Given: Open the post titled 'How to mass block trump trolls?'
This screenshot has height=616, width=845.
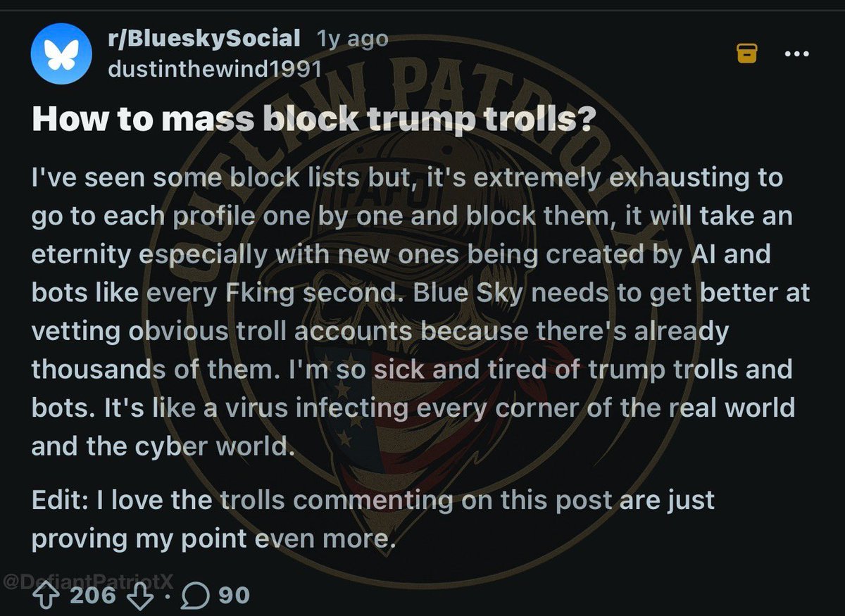Looking at the screenshot, I should click(313, 119).
